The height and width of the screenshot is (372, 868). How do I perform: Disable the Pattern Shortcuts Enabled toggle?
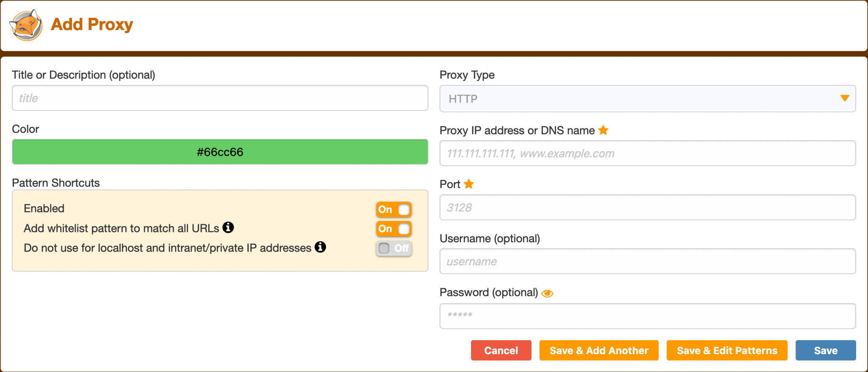[x=393, y=209]
